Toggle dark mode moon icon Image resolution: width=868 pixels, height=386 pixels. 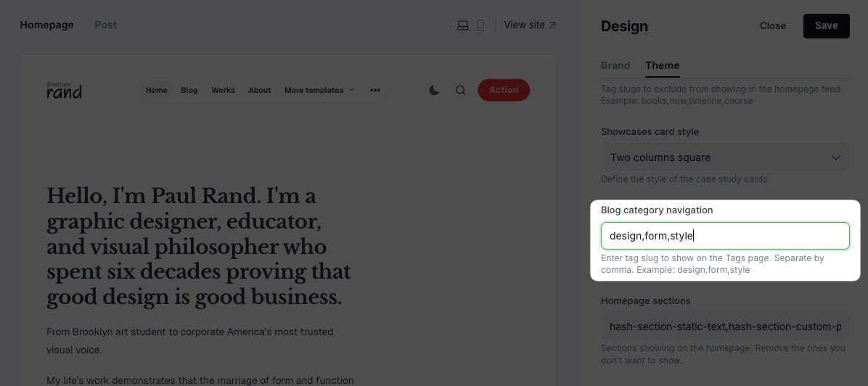point(434,91)
